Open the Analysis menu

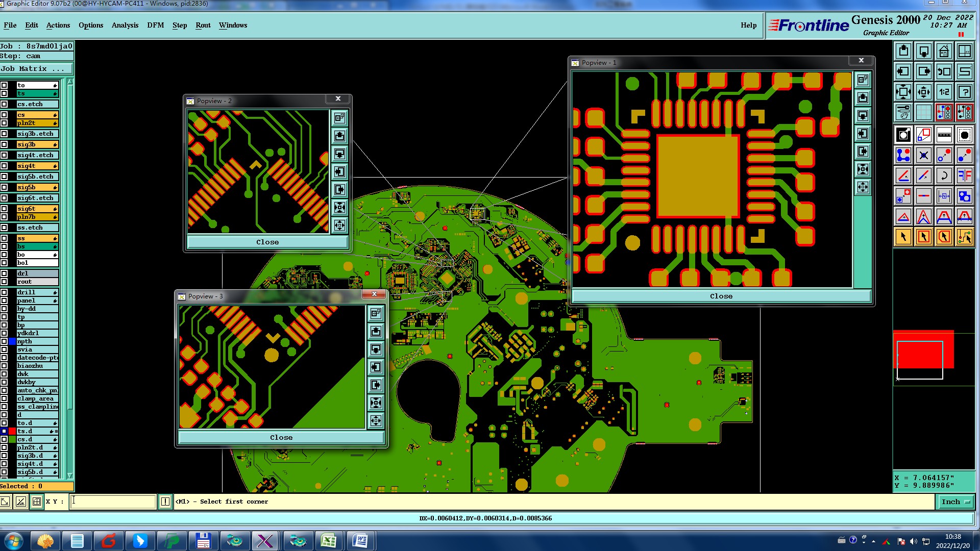pos(125,25)
